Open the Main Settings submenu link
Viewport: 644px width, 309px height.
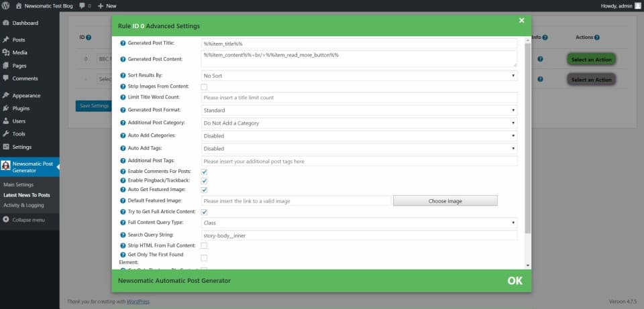coord(19,184)
